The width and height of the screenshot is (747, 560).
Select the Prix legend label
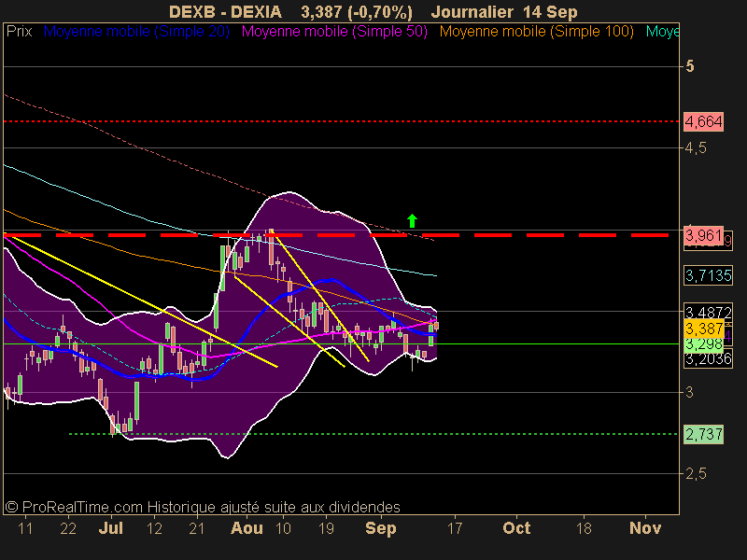point(19,32)
